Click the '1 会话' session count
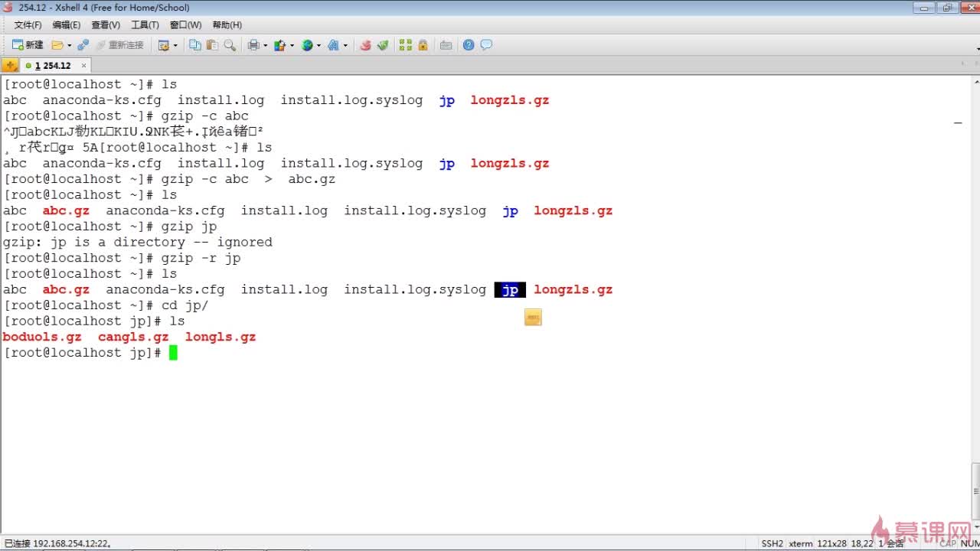The height and width of the screenshot is (551, 980). point(891,543)
